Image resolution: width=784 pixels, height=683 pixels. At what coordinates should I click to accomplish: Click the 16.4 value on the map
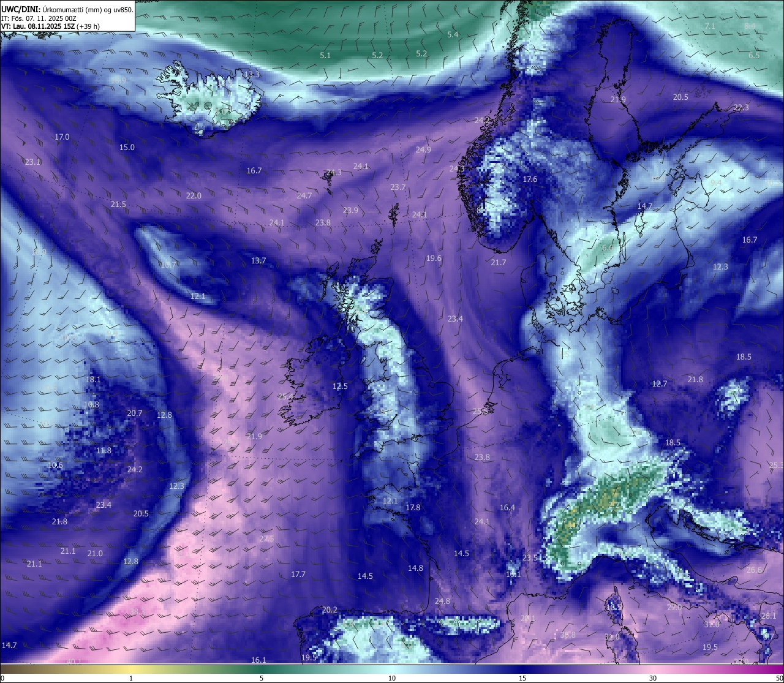point(507,508)
